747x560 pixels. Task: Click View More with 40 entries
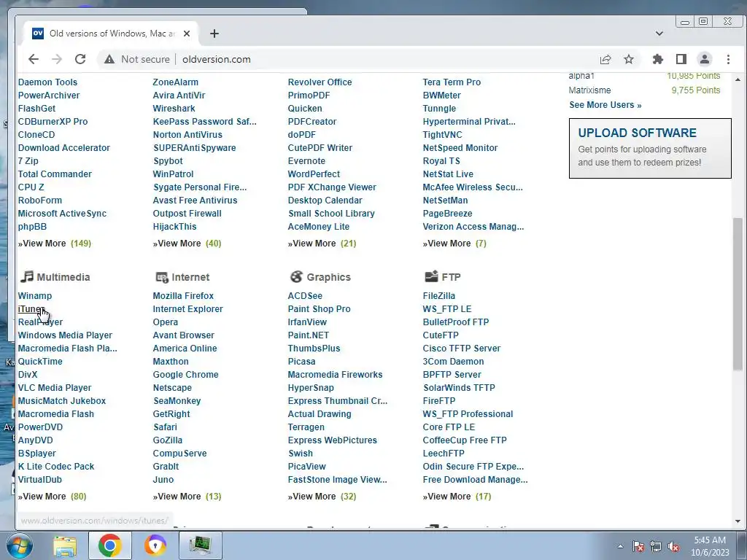pos(187,244)
